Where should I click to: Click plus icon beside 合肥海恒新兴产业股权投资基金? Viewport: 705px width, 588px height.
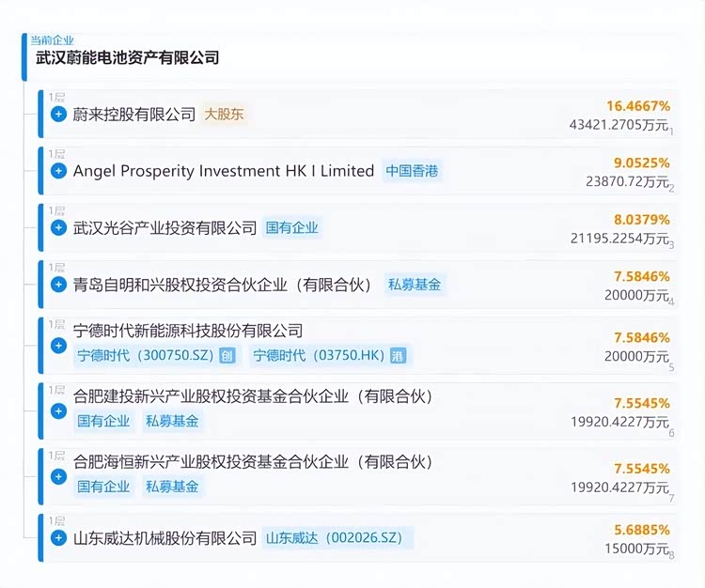coord(58,476)
